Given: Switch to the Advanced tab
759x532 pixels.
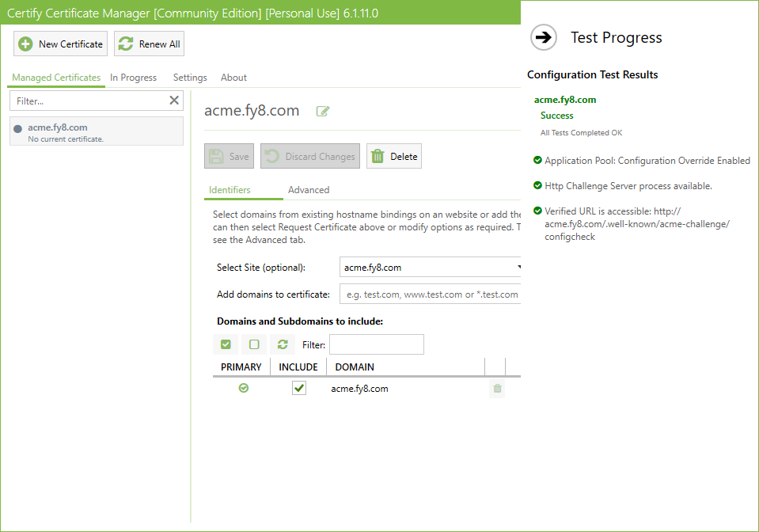Looking at the screenshot, I should [309, 190].
